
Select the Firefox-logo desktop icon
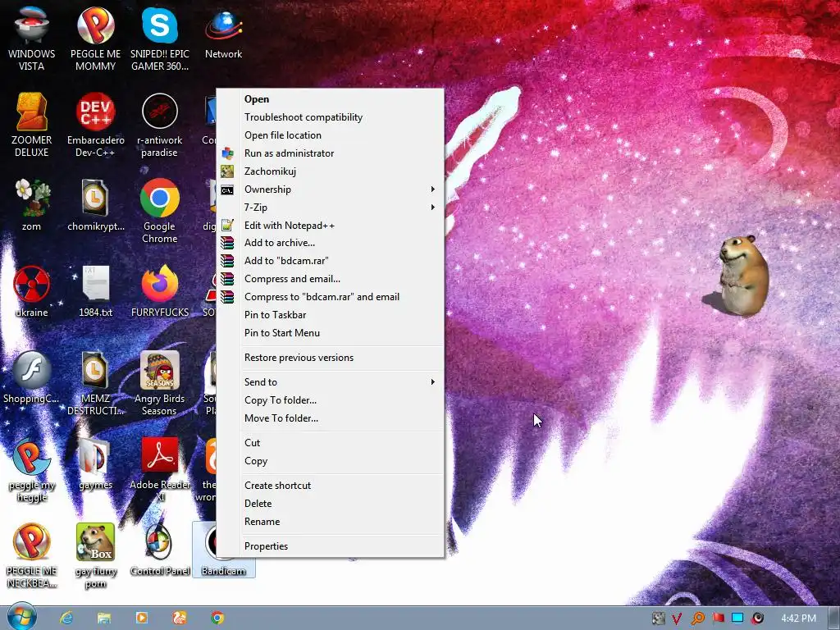click(160, 291)
